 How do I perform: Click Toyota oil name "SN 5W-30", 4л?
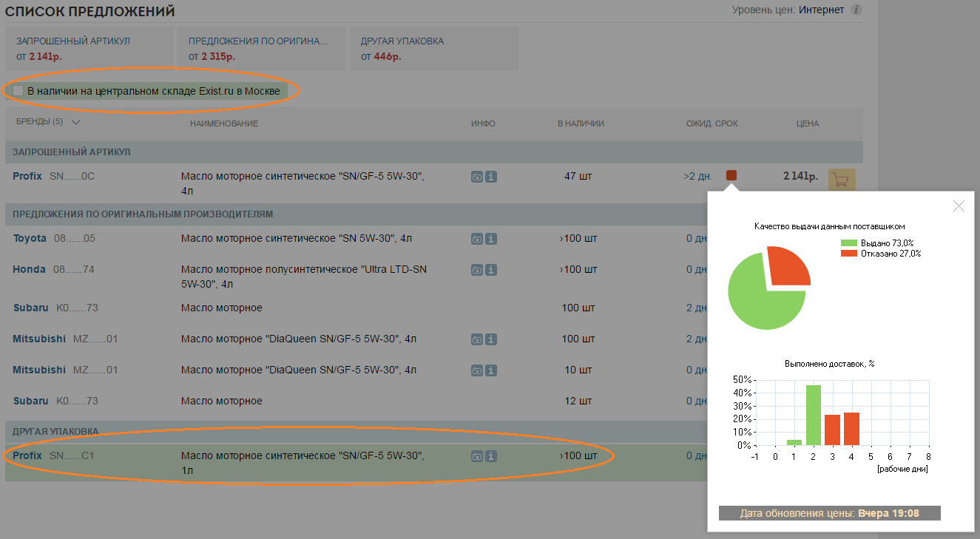pyautogui.click(x=297, y=239)
